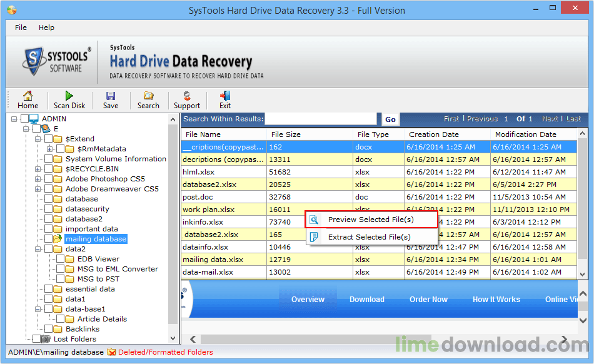Screen dimensions: 594x364
Task: Check the box next to Adobe Photoshop CS5
Action: (49, 179)
